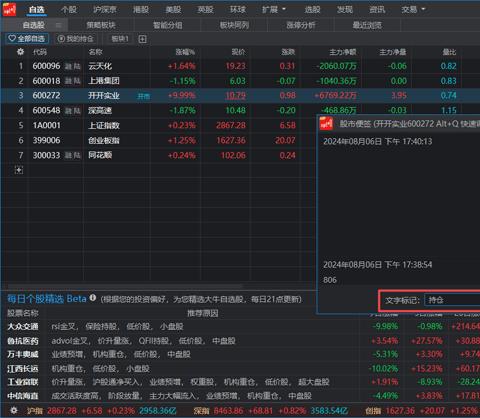The height and width of the screenshot is (418, 480).
Task: Sort by the 名称 column header
Action: click(95, 52)
